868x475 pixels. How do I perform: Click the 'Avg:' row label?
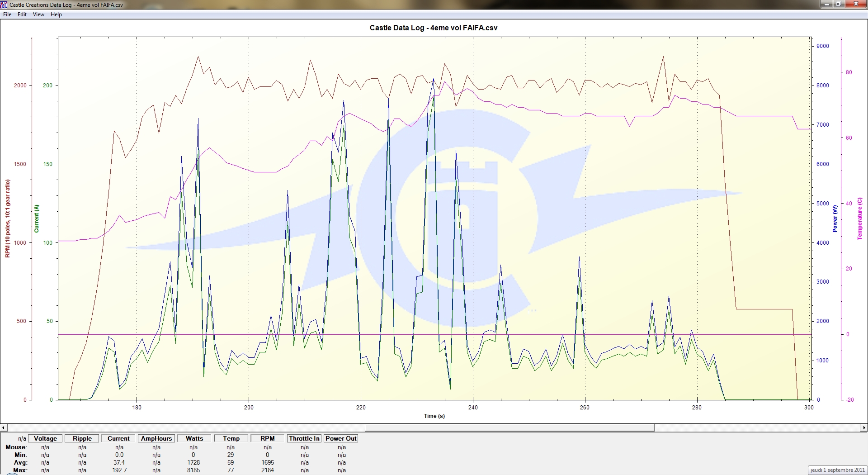pos(21,463)
